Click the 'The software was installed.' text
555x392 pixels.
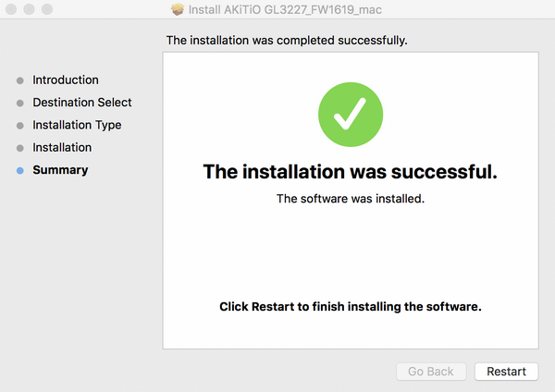350,199
